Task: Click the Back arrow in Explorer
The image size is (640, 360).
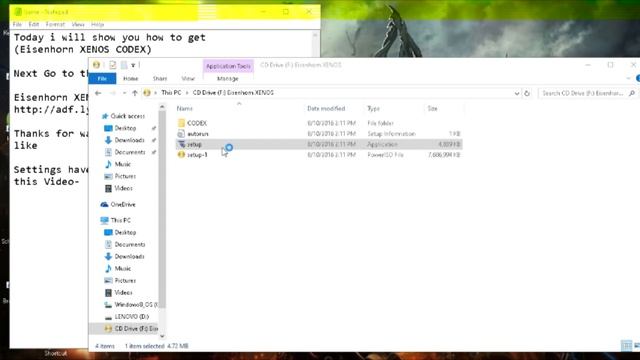Action: click(x=98, y=93)
